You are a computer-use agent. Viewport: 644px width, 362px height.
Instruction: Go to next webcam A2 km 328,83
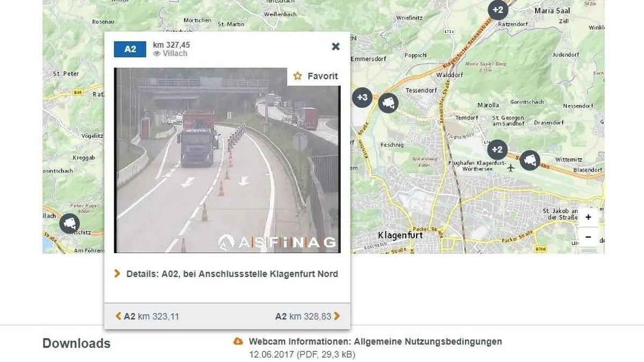[x=308, y=316]
